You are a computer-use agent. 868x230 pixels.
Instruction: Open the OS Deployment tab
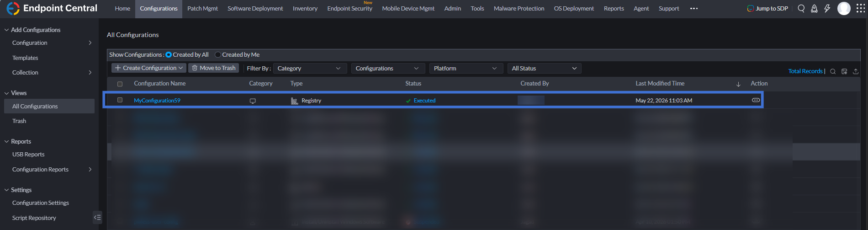pyautogui.click(x=574, y=8)
